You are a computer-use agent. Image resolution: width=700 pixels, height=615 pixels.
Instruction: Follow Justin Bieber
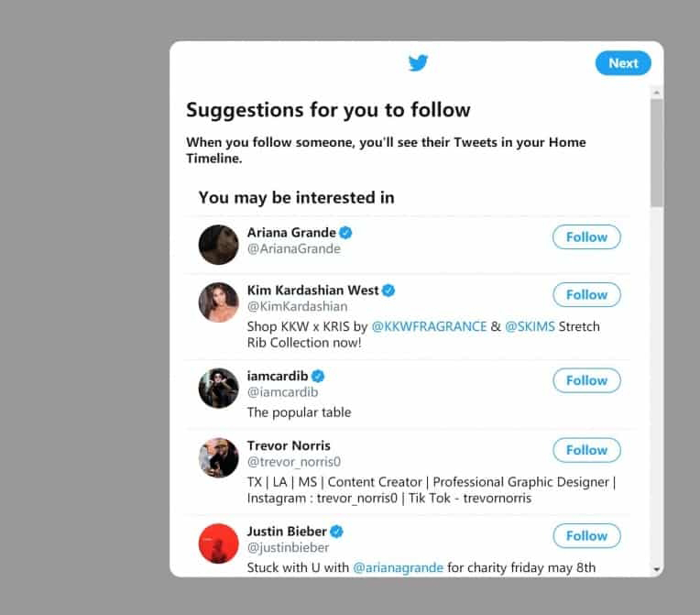point(586,536)
